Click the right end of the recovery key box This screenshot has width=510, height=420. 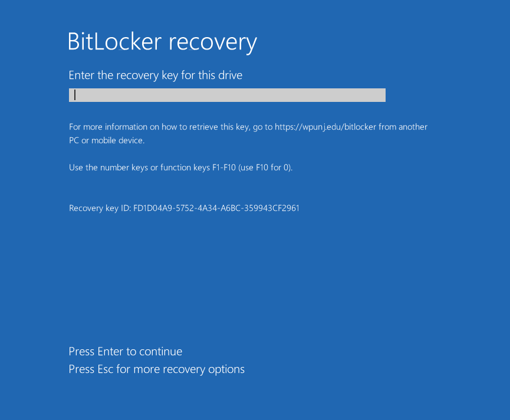[x=380, y=95]
